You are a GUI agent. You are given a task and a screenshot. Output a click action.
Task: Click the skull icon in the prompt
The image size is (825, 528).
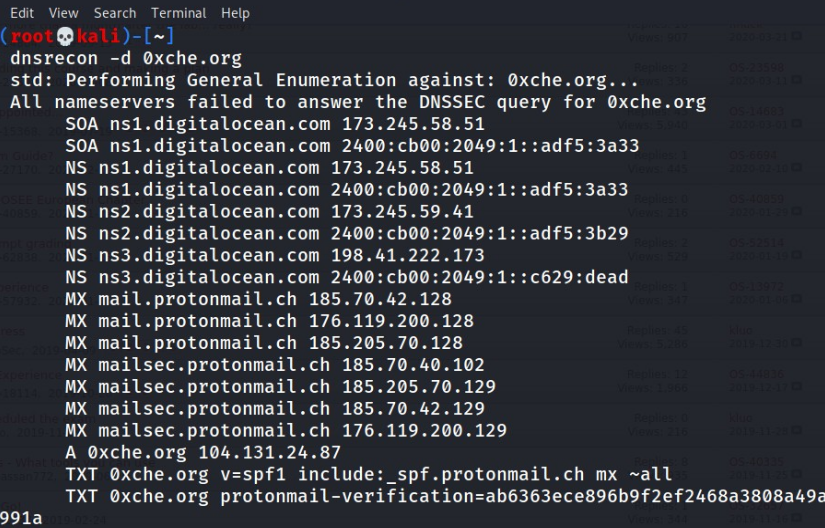65,37
